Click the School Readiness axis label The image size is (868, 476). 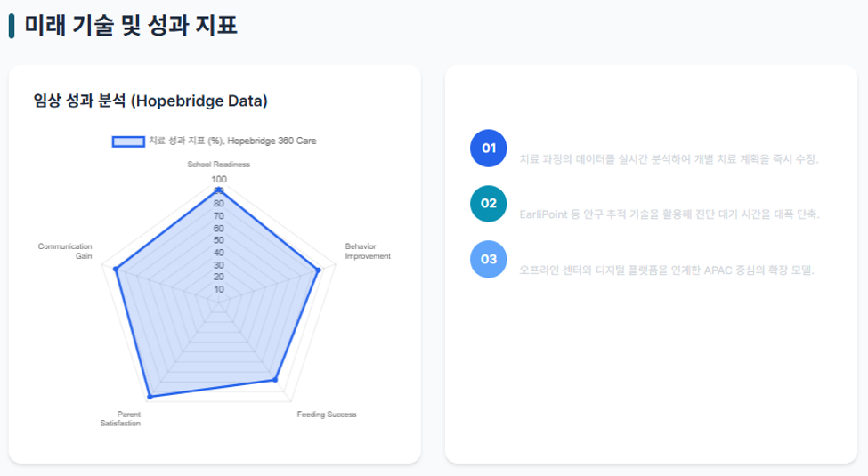219,165
